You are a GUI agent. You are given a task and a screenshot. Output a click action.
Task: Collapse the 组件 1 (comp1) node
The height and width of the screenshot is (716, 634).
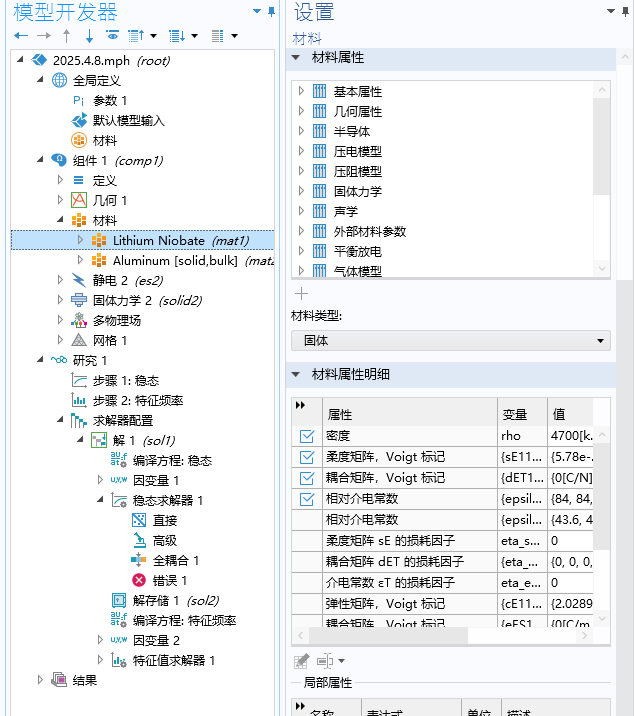click(x=40, y=160)
